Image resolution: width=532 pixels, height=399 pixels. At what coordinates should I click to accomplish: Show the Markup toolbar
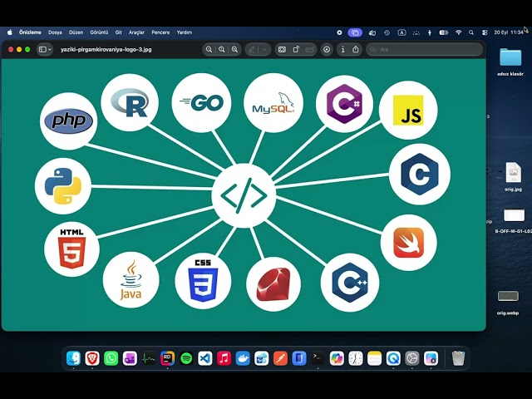point(327,50)
